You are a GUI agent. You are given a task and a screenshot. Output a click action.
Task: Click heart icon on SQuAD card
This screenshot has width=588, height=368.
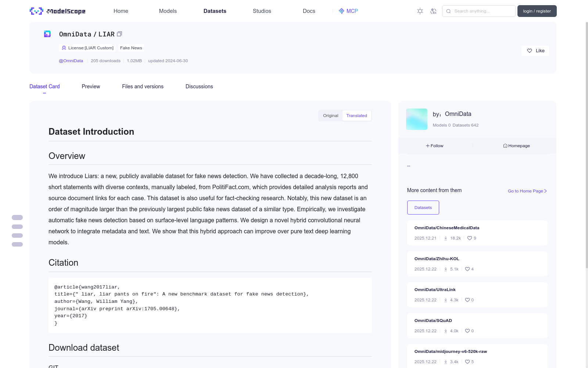[467, 331]
